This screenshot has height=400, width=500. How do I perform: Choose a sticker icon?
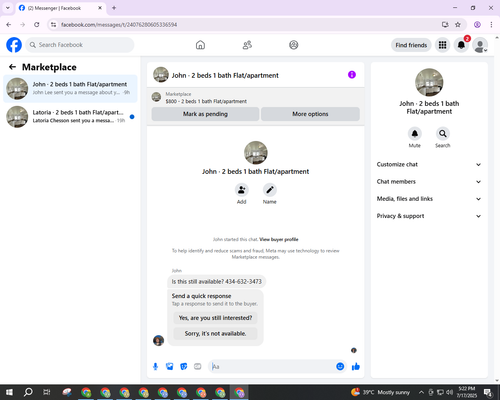(184, 367)
